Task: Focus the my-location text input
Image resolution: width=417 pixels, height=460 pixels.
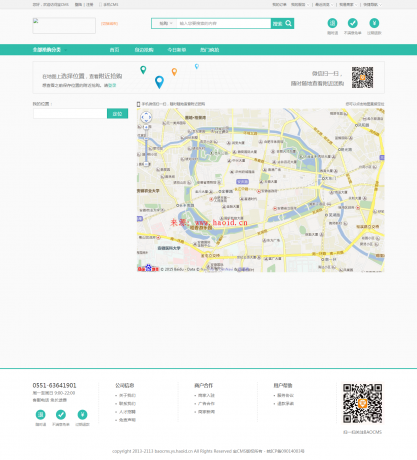Action: point(70,114)
